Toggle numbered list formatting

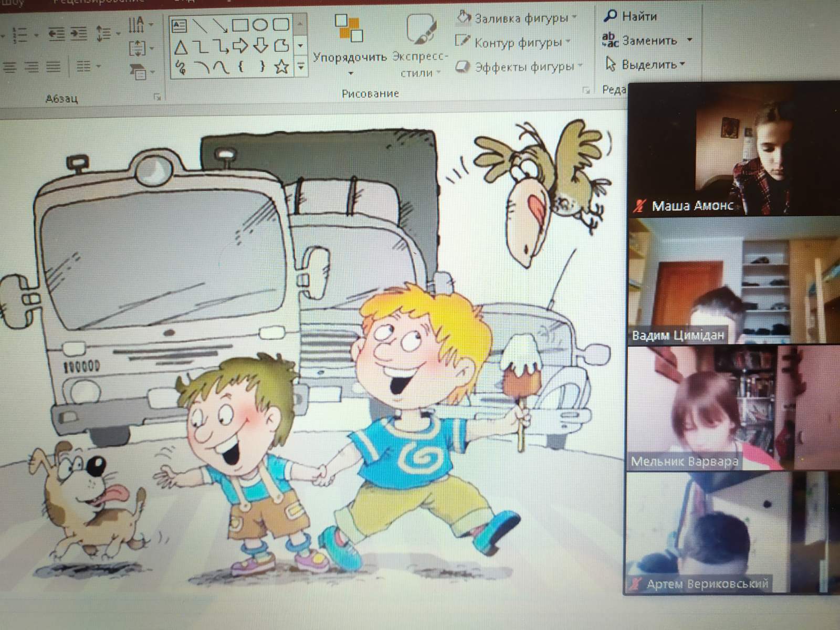(x=20, y=35)
